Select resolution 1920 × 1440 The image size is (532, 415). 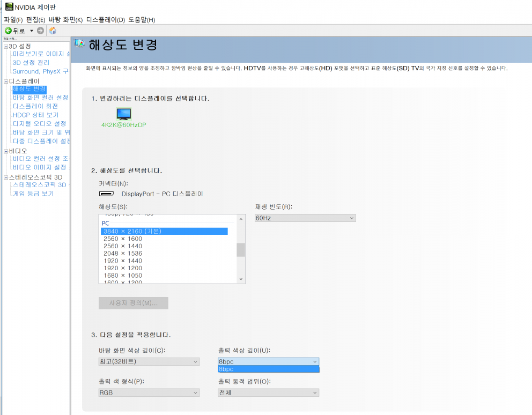point(123,261)
